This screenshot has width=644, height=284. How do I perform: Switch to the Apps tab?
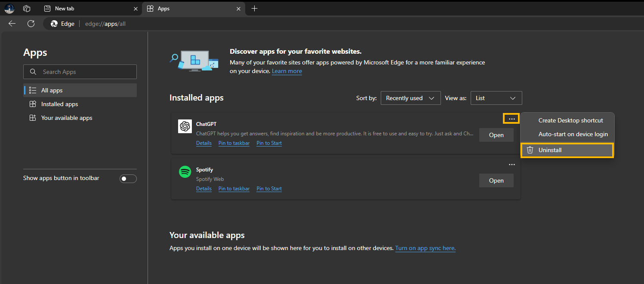[193, 9]
